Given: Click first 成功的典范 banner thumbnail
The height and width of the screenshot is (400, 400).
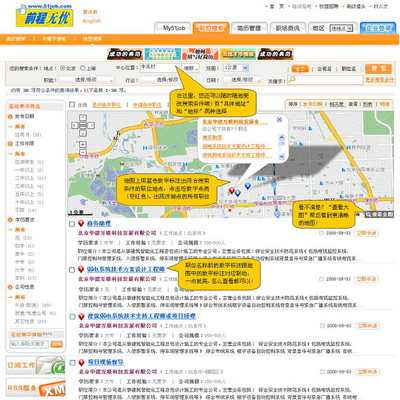Looking at the screenshot, I should (125, 54).
